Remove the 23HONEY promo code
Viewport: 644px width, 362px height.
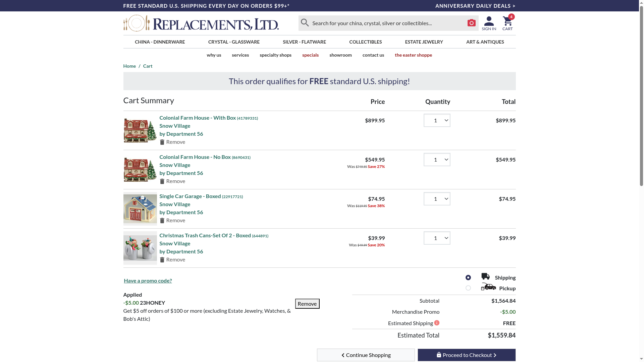(307, 304)
